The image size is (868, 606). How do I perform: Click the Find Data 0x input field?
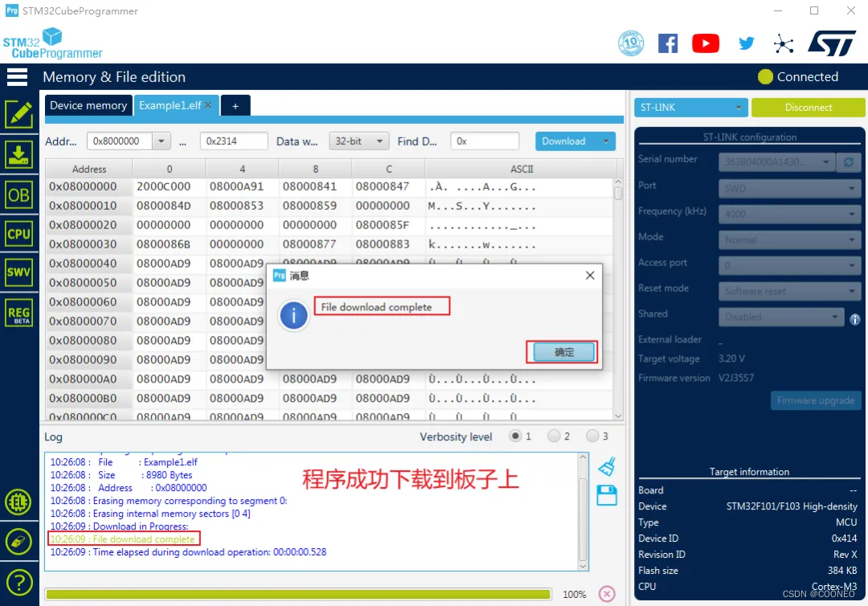[x=485, y=141]
